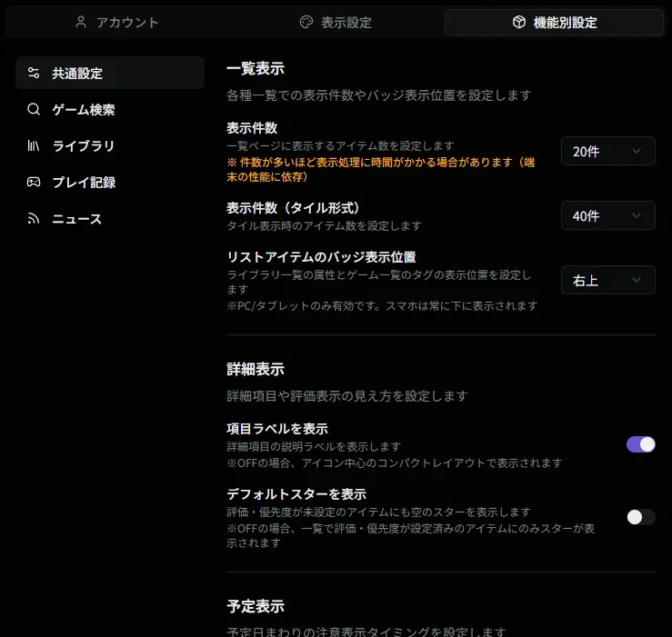
Task: Open the バッジ表示位置 右上 dropdown
Action: coord(607,280)
